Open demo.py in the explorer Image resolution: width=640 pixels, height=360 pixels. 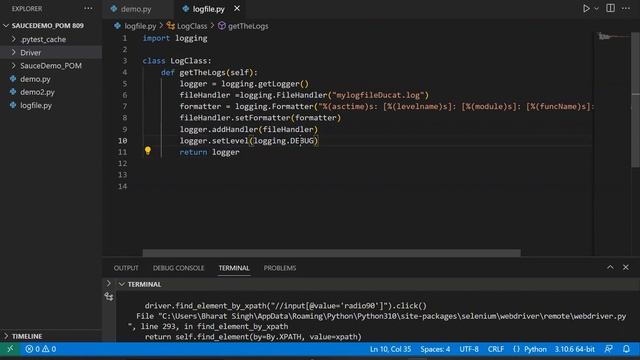click(35, 79)
